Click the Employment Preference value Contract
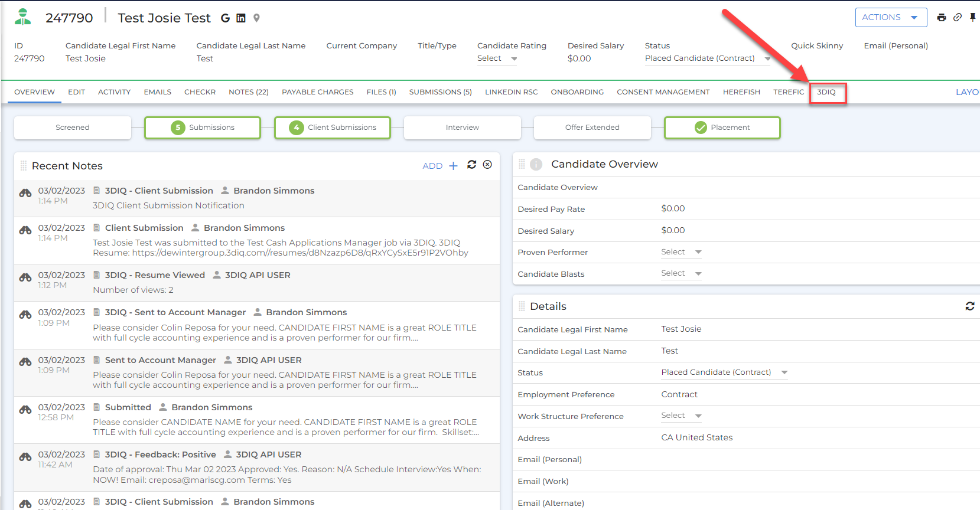Screen dimensions: 980x510 (x=679, y=394)
